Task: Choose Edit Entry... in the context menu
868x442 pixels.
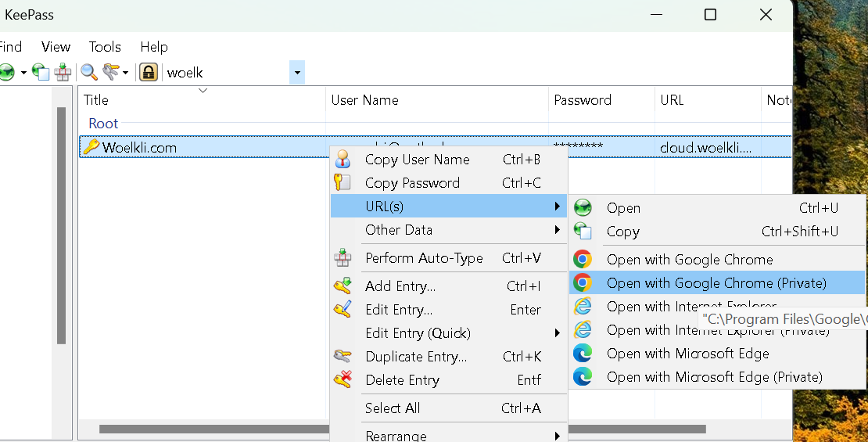Action: click(x=449, y=309)
